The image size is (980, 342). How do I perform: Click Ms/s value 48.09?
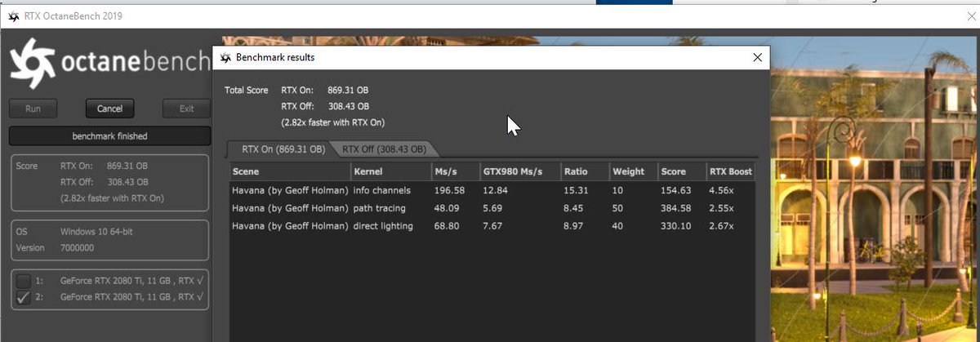tap(448, 208)
